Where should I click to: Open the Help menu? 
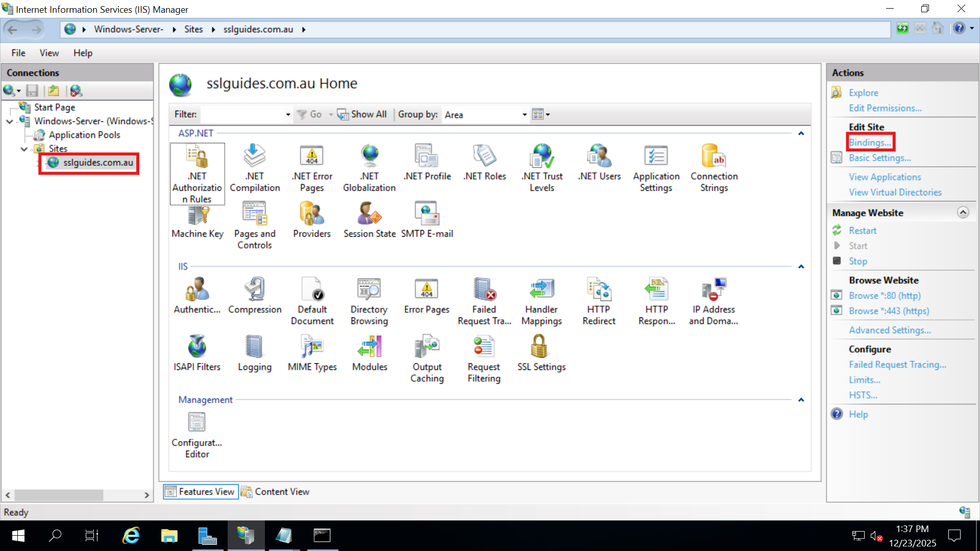pyautogui.click(x=83, y=53)
